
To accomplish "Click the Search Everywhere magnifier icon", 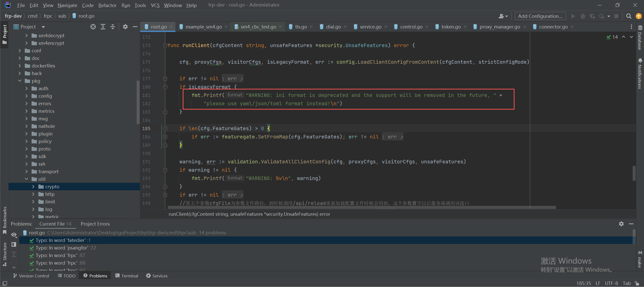I will 629,16.
